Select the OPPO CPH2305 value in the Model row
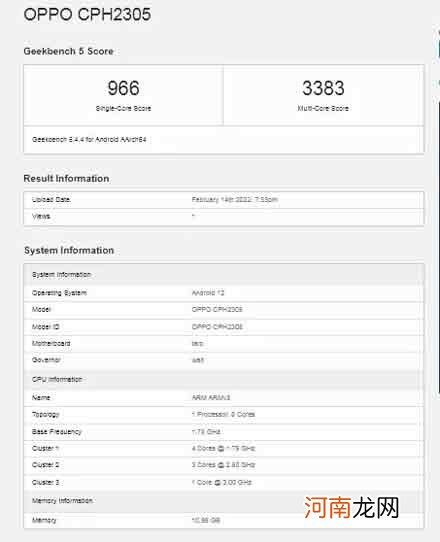 [x=217, y=309]
